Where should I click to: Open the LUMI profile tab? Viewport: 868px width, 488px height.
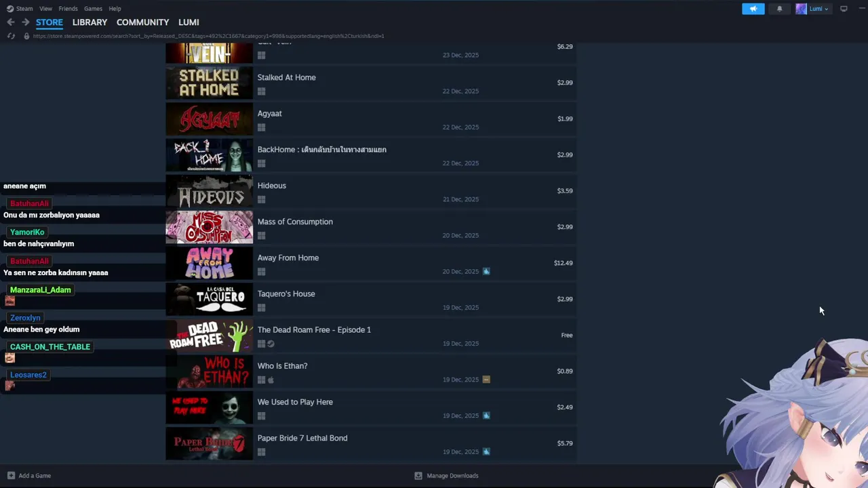189,22
